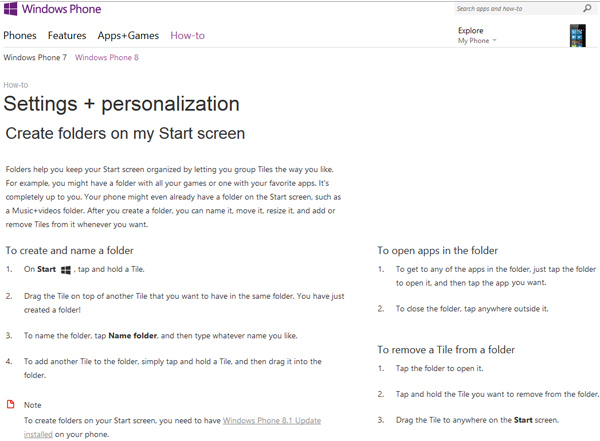Click the Start Windows icon in step 1
This screenshot has width=600, height=441.
point(66,270)
